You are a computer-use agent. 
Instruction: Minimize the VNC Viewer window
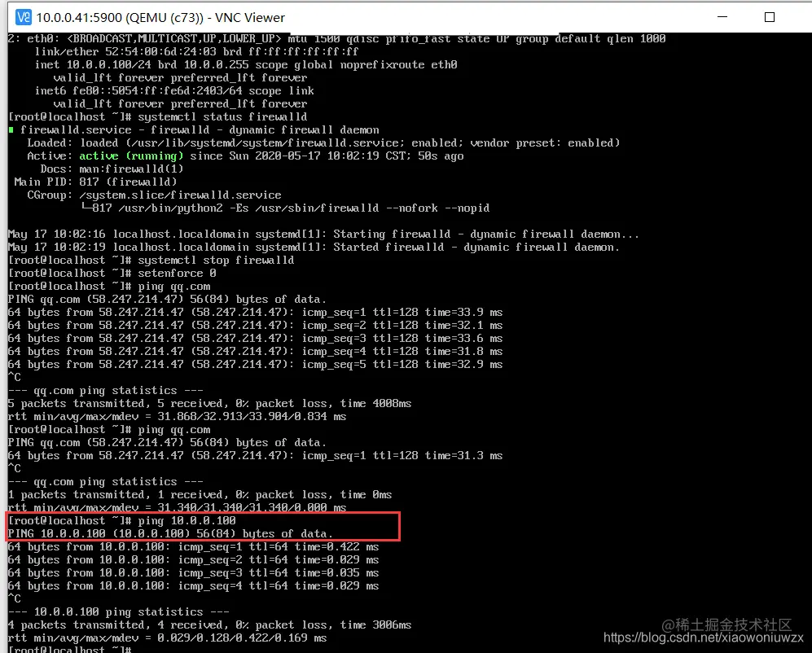(x=722, y=17)
